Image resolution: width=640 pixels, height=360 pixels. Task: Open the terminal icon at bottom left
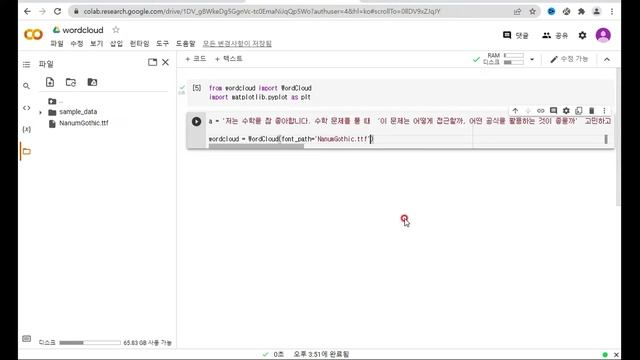pyautogui.click(x=27, y=339)
